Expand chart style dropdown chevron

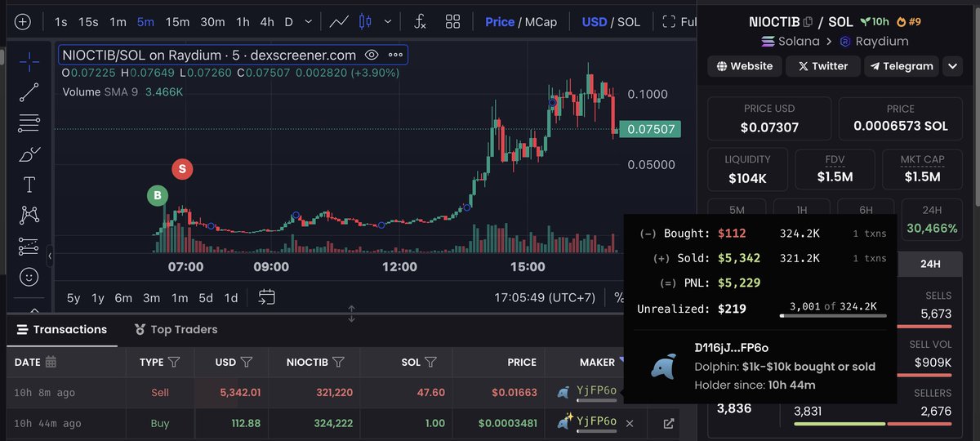(x=387, y=22)
